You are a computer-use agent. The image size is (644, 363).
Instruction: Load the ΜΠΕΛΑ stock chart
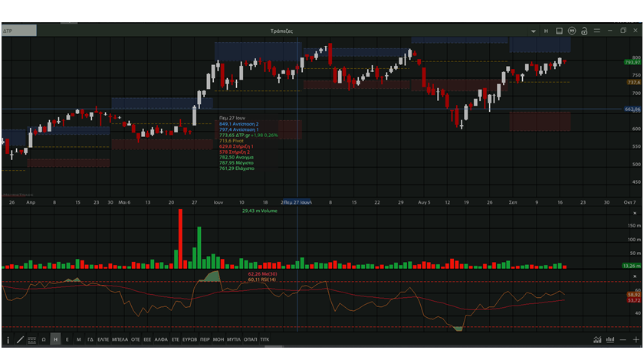coord(120,339)
